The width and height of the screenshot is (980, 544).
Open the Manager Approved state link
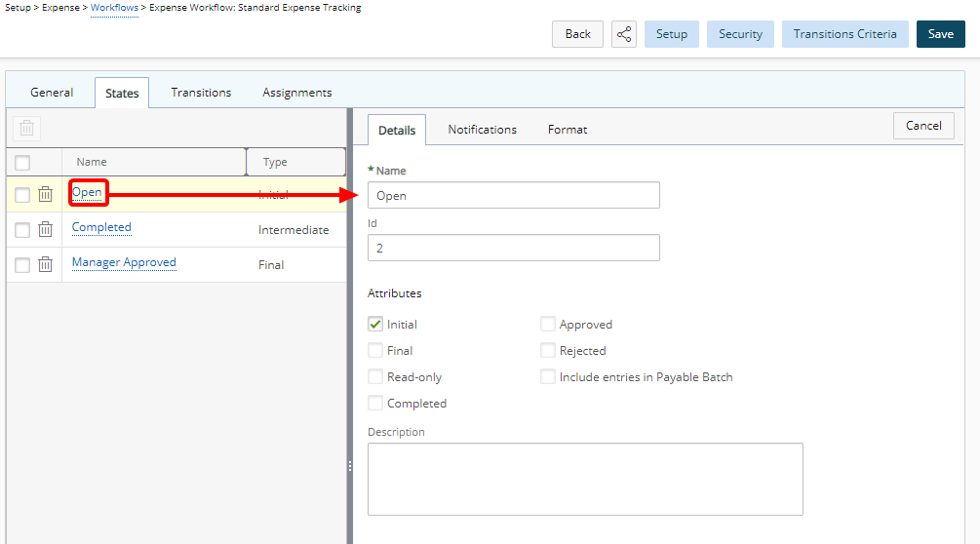point(124,262)
